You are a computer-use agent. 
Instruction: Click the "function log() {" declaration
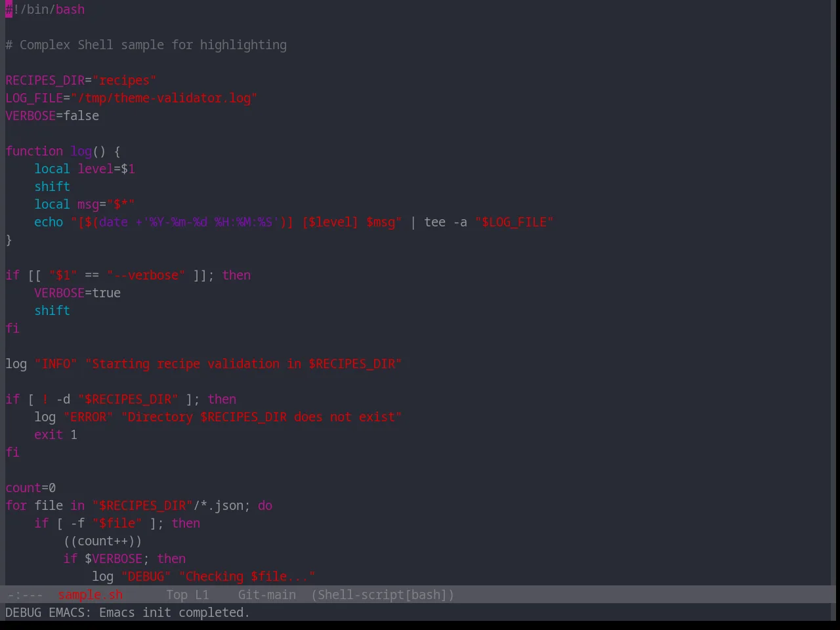pos(63,152)
